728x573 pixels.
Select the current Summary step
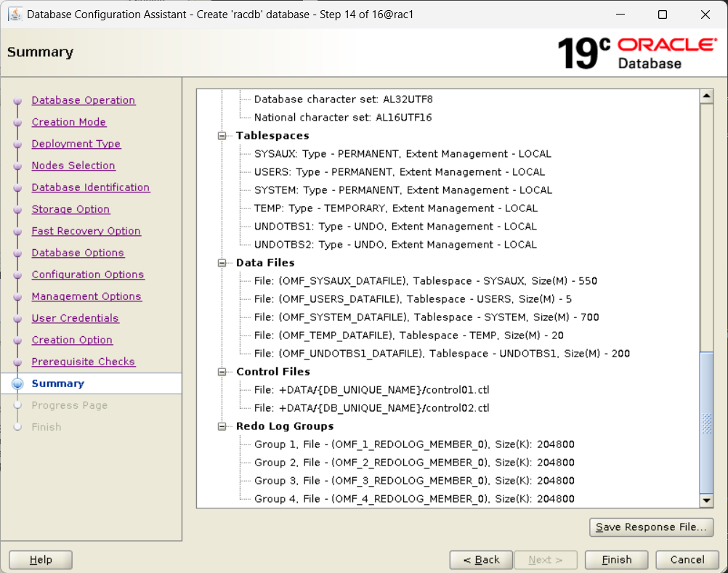(58, 383)
